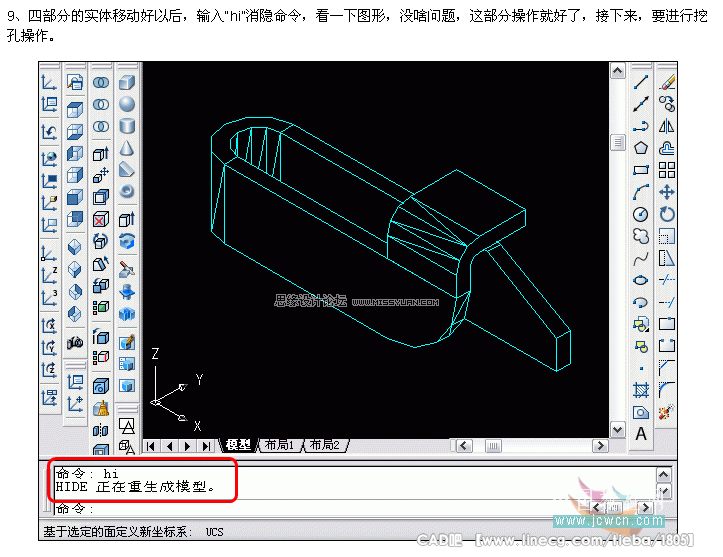This screenshot has height=557, width=723.
Task: Select the Multiline Text A tool
Action: 641,434
